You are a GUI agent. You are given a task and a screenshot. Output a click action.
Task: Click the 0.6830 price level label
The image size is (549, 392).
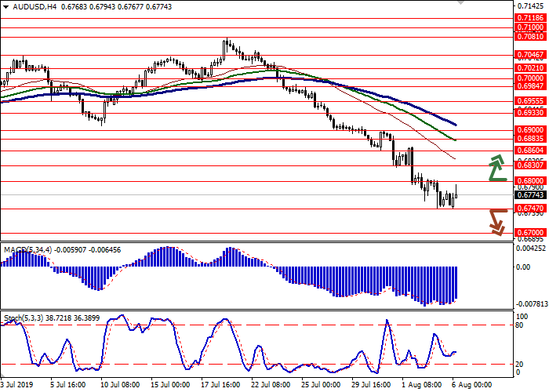pyautogui.click(x=529, y=165)
